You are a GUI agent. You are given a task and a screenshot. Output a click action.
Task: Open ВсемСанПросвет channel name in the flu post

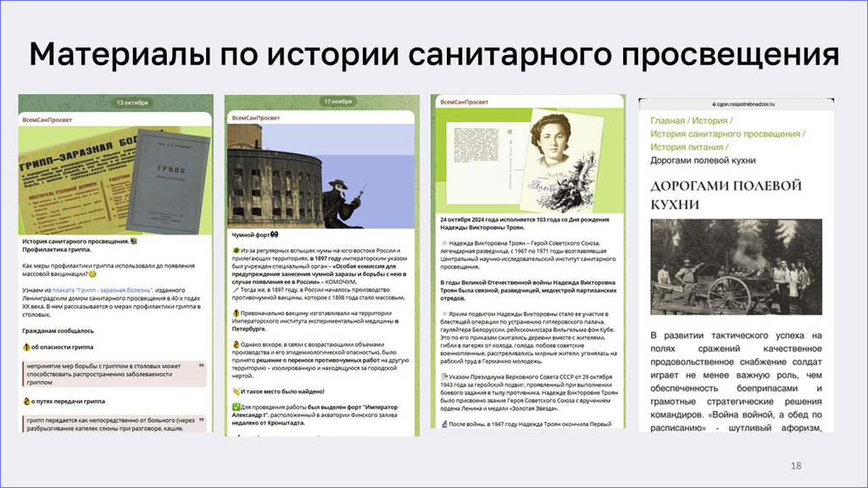point(47,119)
